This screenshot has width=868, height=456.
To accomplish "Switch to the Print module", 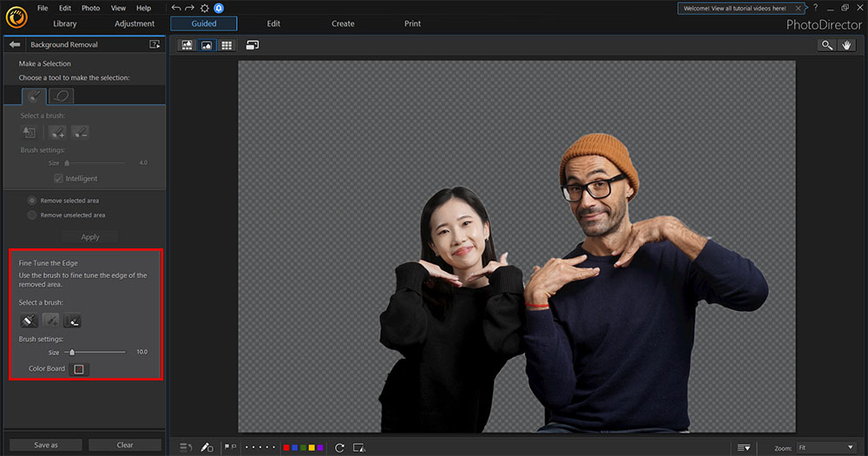I will point(412,23).
